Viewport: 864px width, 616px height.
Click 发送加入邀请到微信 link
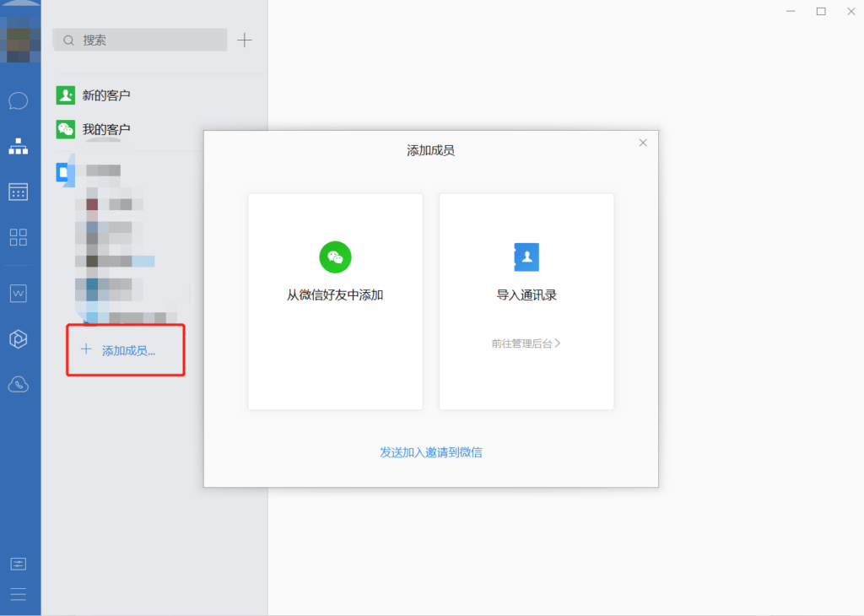tap(431, 452)
